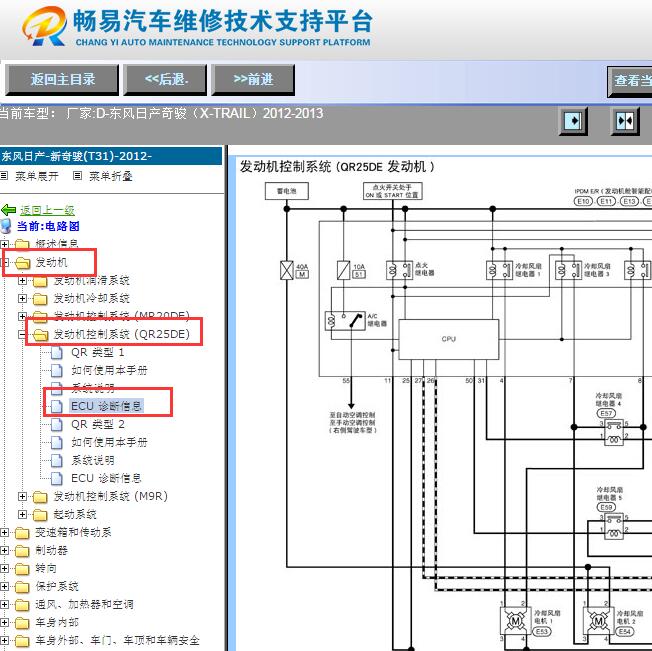Viewport: 652px width, 651px height.
Task: Open ECU 诊断信息 under QR 类型 2
Action: click(x=106, y=478)
